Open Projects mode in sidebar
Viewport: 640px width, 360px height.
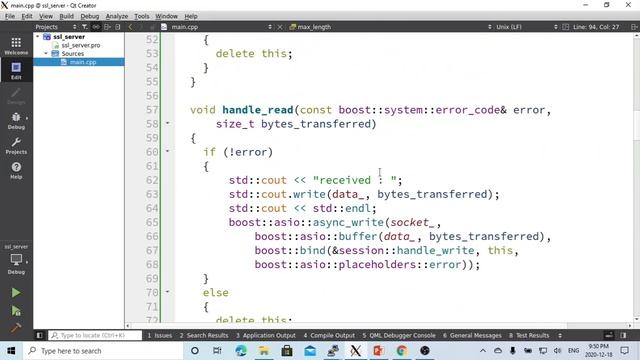(x=16, y=145)
